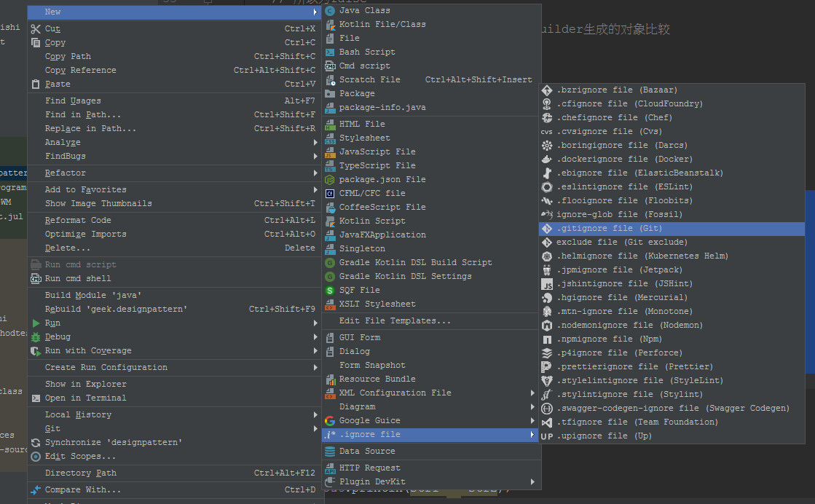
Task: Expand the Refactor submenu arrow
Action: tap(315, 173)
